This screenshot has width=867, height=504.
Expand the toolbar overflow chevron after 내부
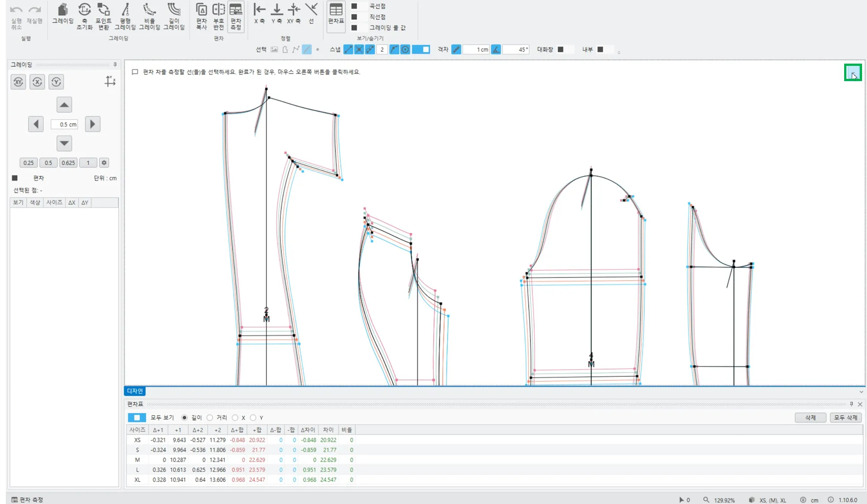pyautogui.click(x=619, y=52)
